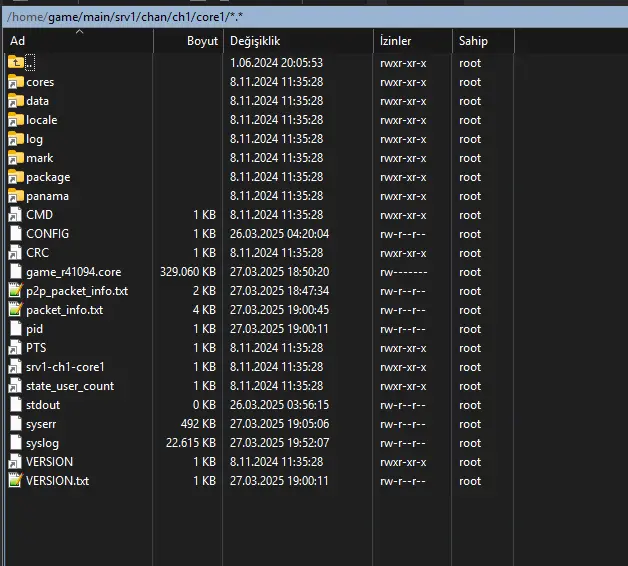628x566 pixels.
Task: Click the date 26.03.2025 04:20:04
Action: [x=279, y=234]
